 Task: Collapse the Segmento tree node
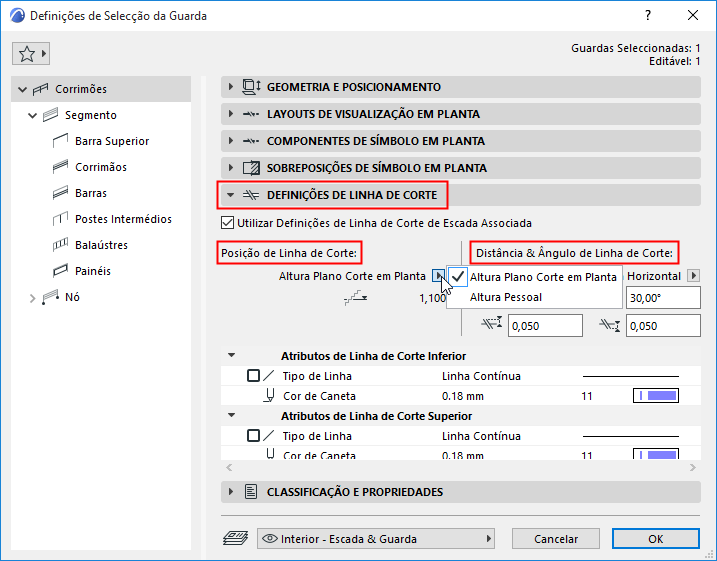(x=33, y=115)
